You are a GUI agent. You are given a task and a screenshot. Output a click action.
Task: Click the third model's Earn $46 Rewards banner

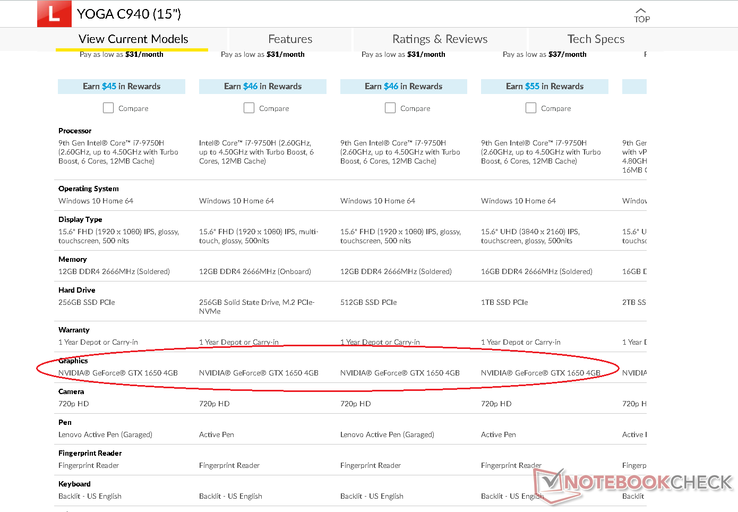[x=403, y=86]
